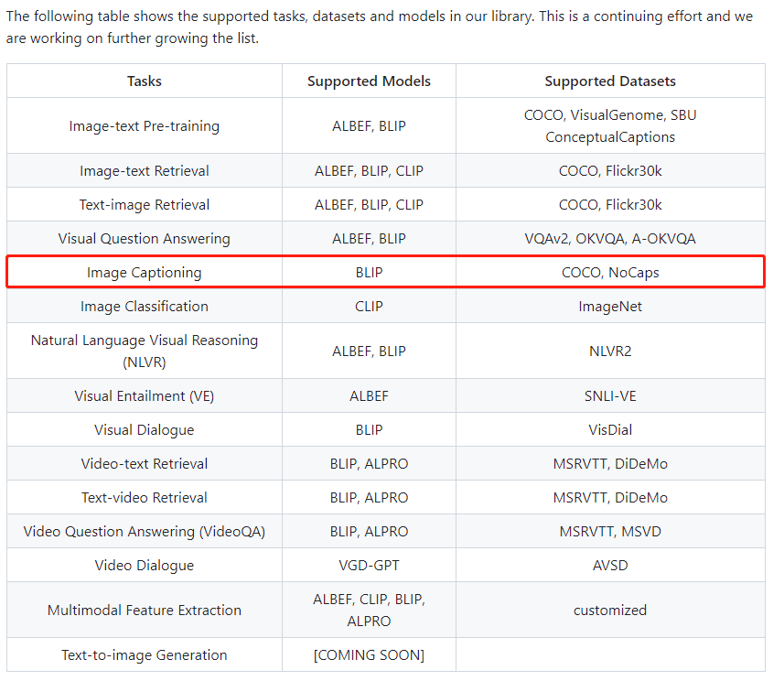Click the "MSRVTT, MSVD" dataset cell
Image resolution: width=784 pixels, height=681 pixels.
(x=610, y=532)
